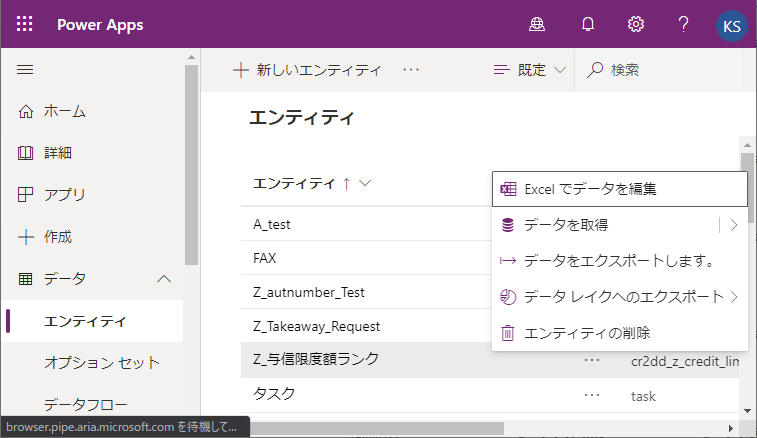Select データをエクスポートします。 menu item

(620, 261)
